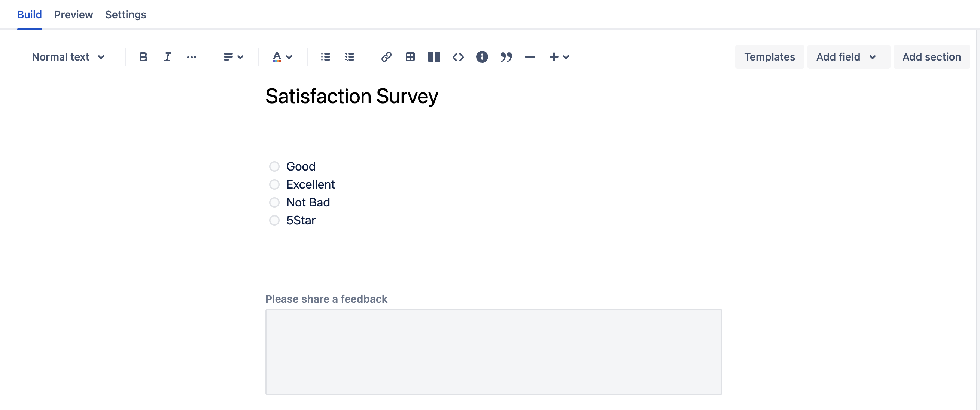Add a code snippet block
This screenshot has width=980, height=410.
coord(458,57)
